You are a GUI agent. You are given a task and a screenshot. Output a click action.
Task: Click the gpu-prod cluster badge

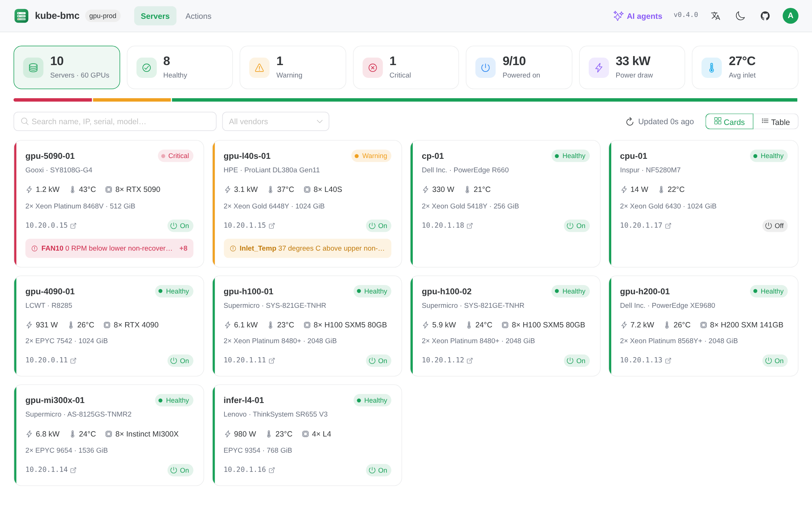[103, 16]
